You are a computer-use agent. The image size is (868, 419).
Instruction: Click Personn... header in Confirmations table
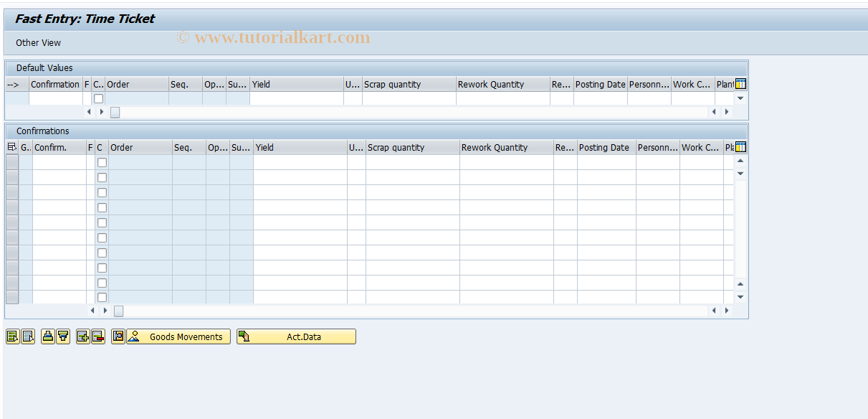pos(658,147)
